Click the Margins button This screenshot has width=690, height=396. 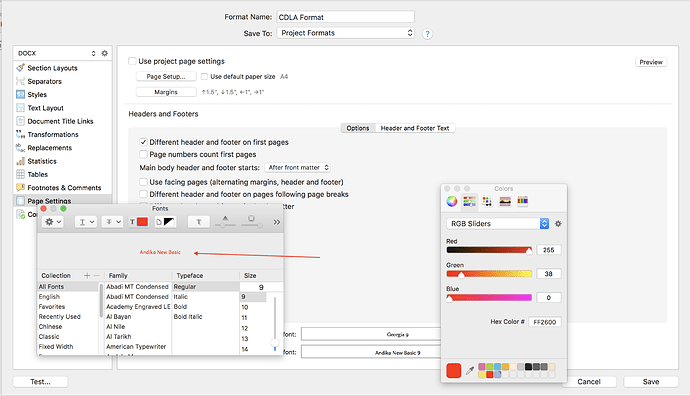166,92
